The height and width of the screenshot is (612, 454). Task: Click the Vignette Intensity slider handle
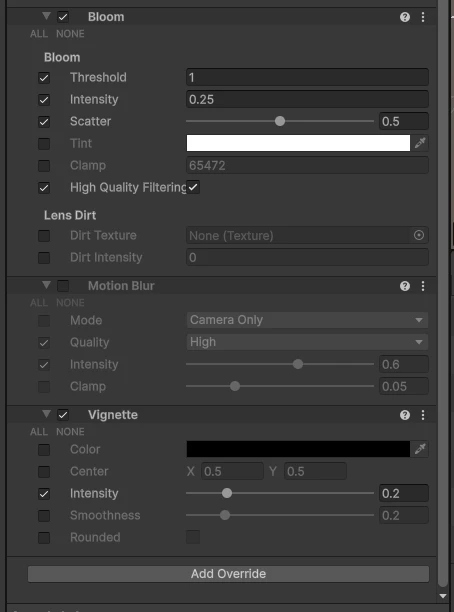(227, 493)
